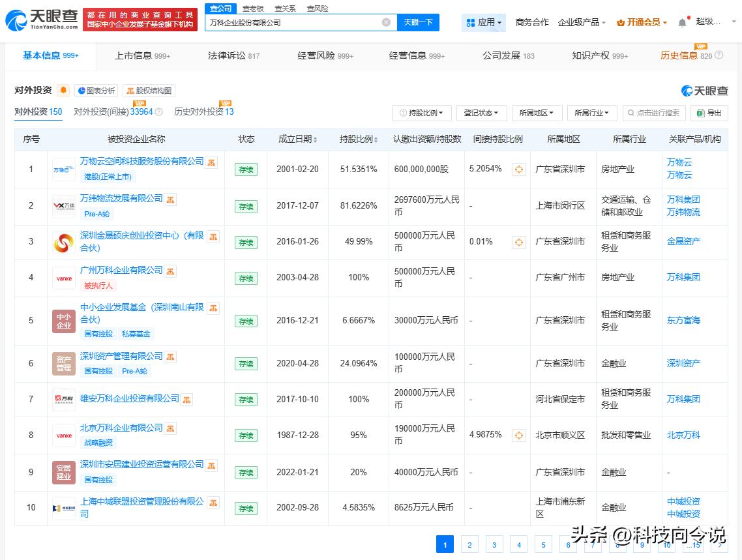
Task: Open the 所属地区 filter dropdown
Action: [537, 113]
